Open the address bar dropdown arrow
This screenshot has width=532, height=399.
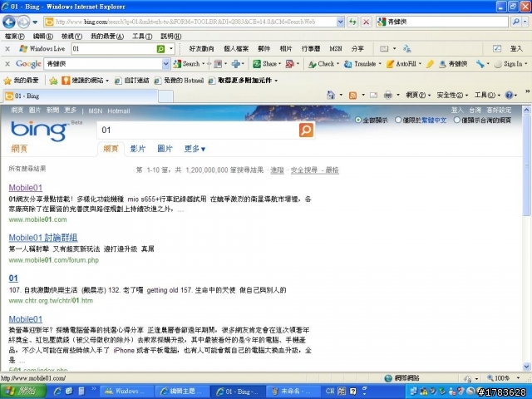(x=340, y=22)
